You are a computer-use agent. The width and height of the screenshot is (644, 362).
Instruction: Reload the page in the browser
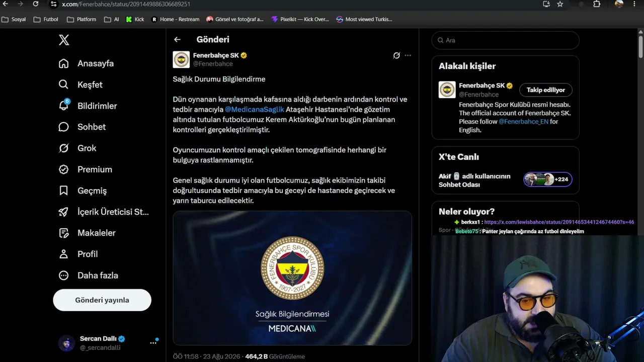(x=35, y=4)
